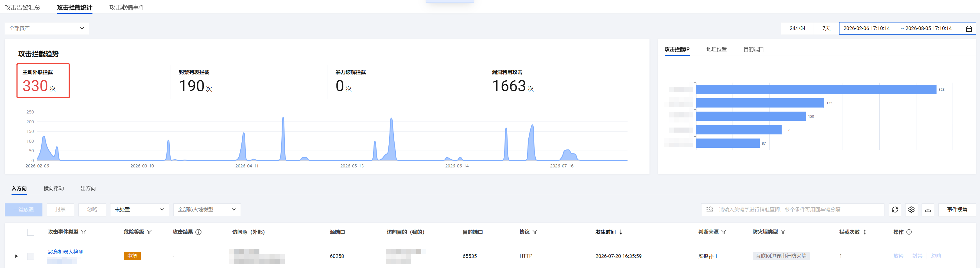
Task: Switch to 出方向 tab
Action: 88,188
